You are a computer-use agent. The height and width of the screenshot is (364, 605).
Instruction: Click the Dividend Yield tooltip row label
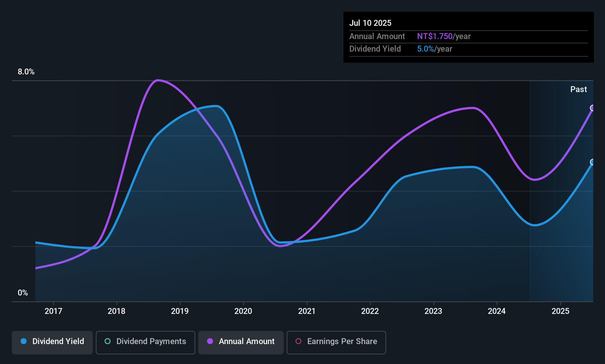(375, 49)
